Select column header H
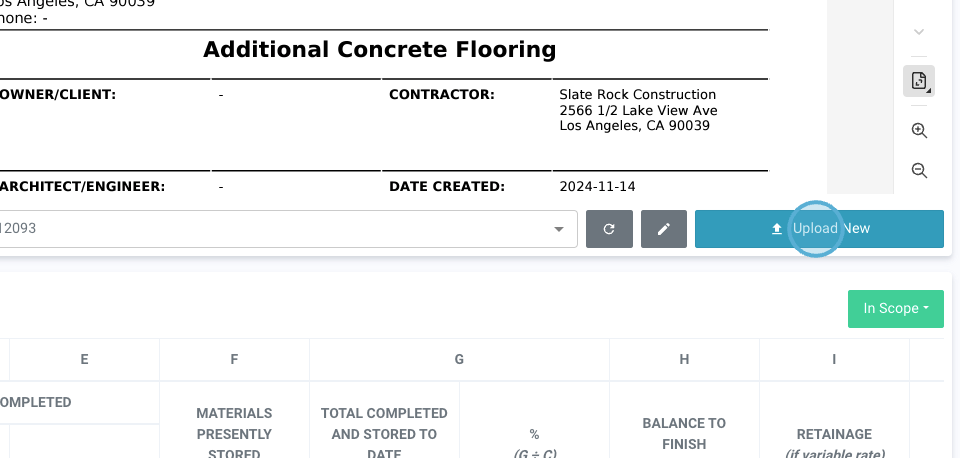This screenshot has width=960, height=458. [x=684, y=360]
